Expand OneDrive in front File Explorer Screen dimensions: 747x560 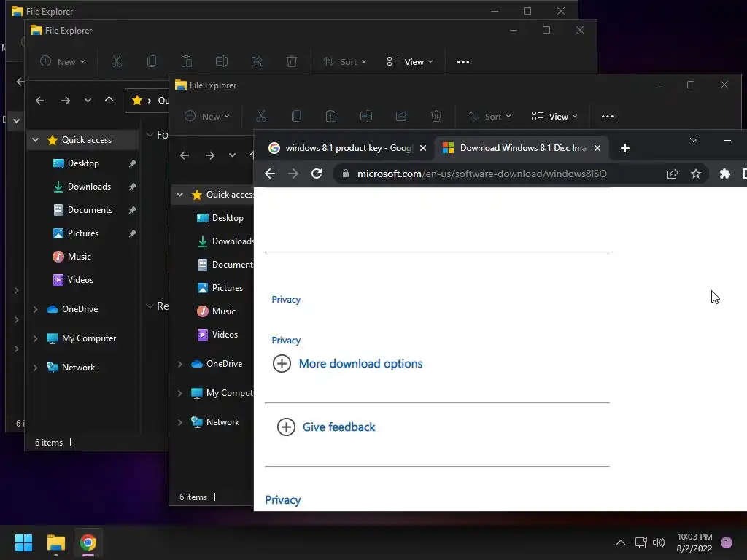click(179, 364)
